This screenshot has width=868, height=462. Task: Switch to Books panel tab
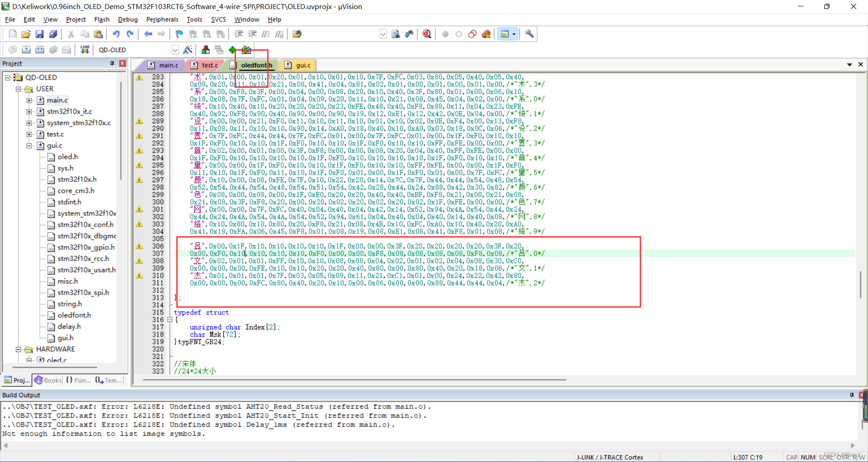click(48, 380)
